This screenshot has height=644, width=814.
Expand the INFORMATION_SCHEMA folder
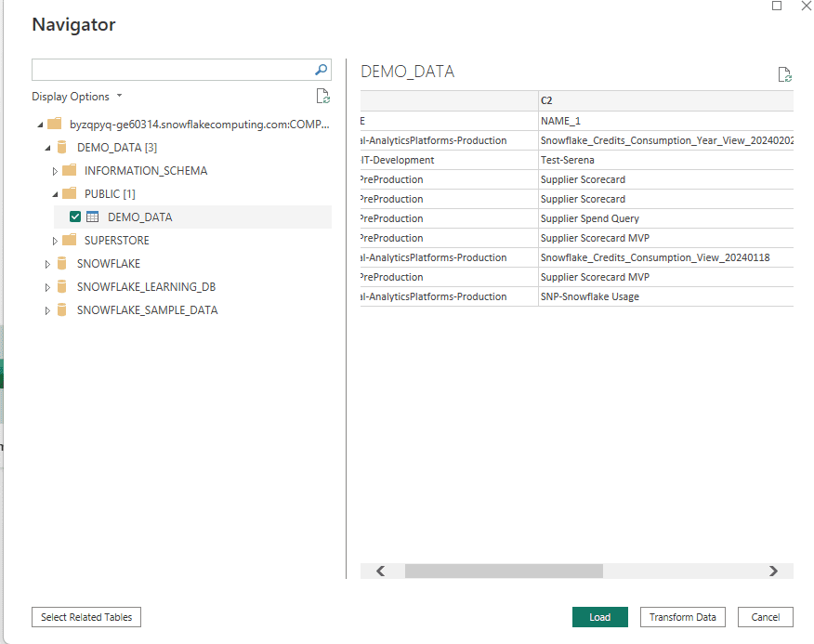click(55, 171)
